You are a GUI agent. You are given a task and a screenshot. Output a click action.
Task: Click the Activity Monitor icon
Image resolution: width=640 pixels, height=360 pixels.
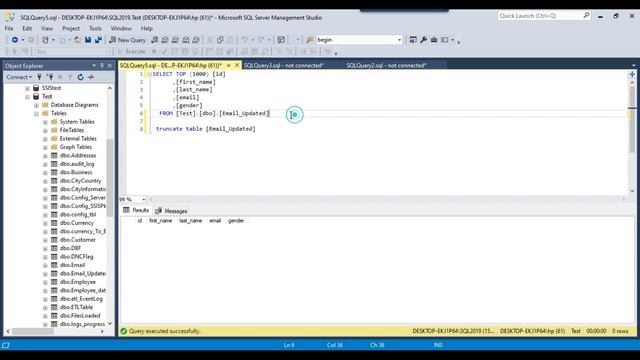[91, 77]
